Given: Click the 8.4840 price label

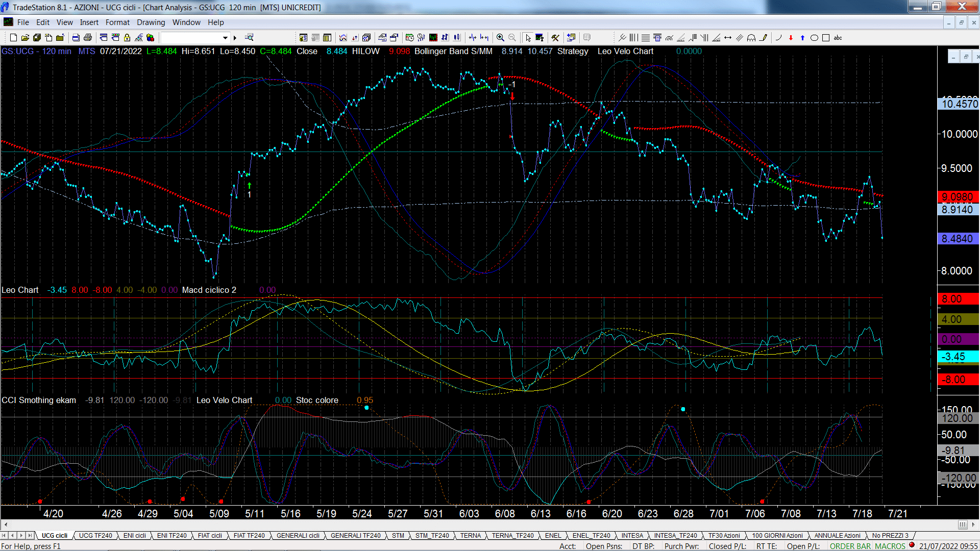Looking at the screenshot, I should (958, 239).
